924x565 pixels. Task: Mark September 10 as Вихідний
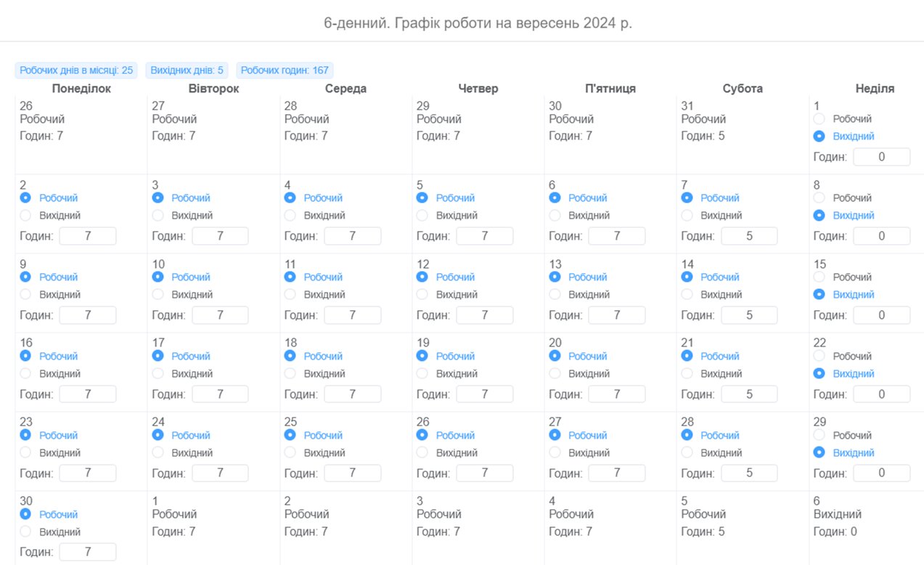tap(158, 294)
